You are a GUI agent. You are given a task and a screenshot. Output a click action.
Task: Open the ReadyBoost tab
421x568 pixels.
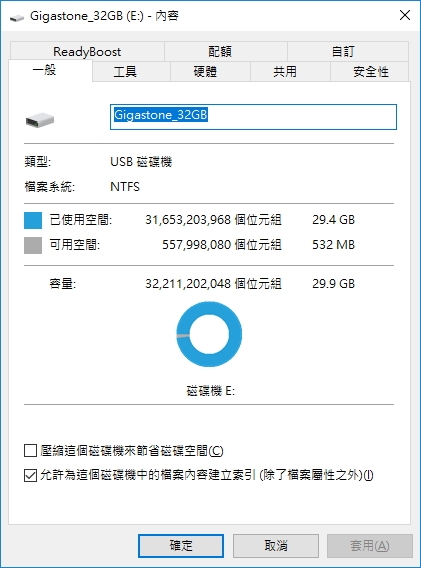tap(87, 51)
